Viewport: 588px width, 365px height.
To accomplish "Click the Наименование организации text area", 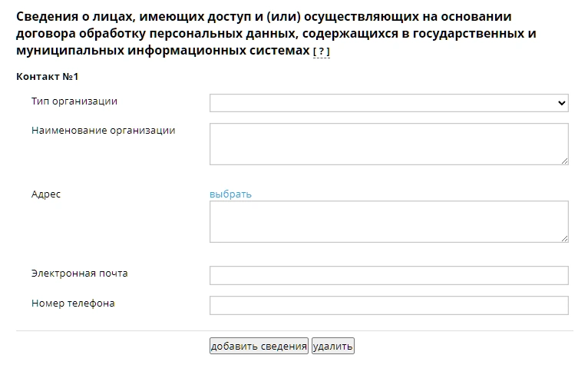I will [388, 144].
